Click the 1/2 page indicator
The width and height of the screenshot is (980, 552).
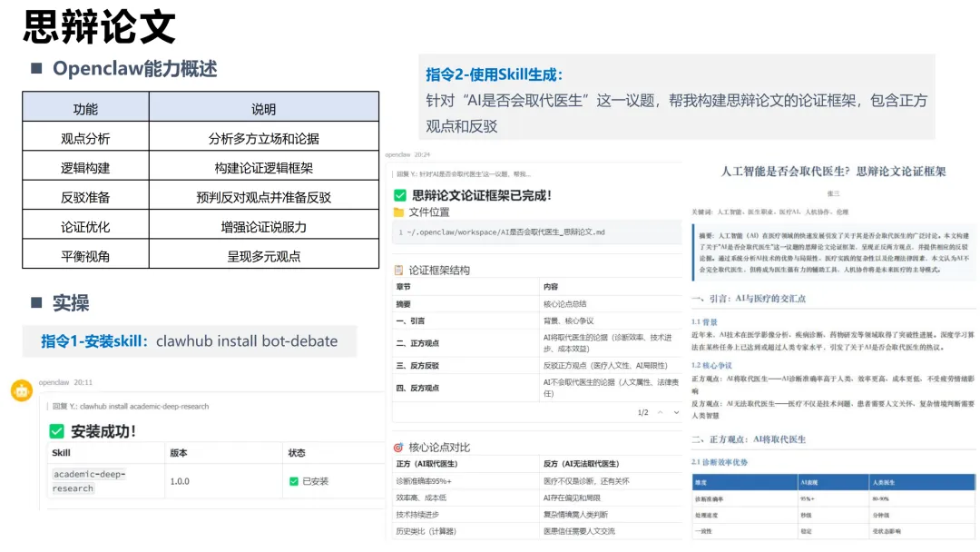[642, 412]
